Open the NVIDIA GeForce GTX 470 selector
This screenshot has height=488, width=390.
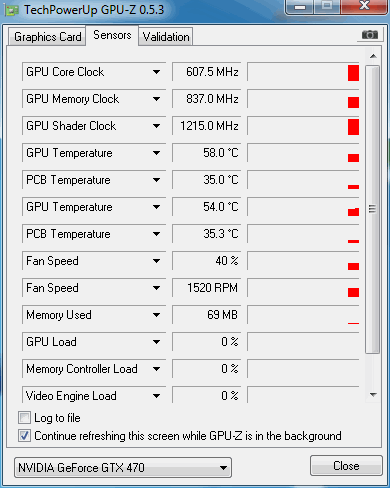(123, 468)
